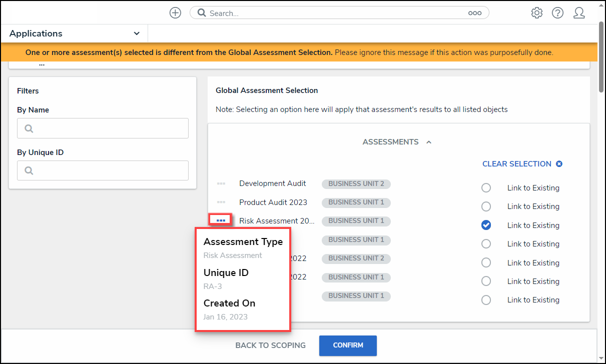Open the Help question mark icon
606x364 pixels.
(558, 13)
